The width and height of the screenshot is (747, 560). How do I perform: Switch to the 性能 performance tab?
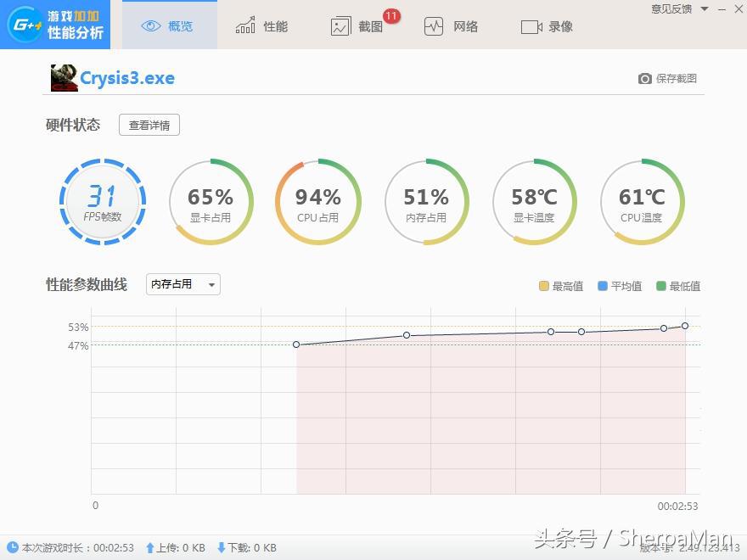coord(261,25)
